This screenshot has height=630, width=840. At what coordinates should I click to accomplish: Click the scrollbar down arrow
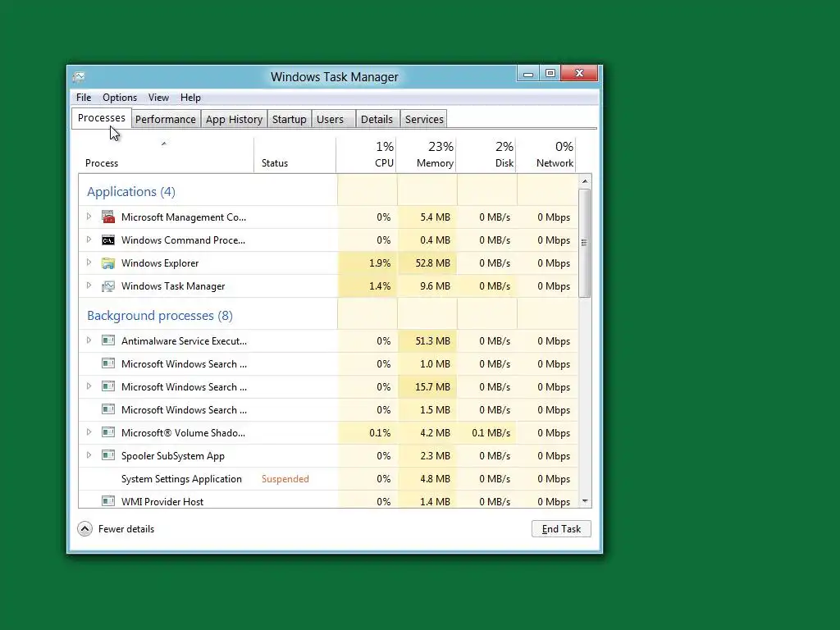tap(584, 501)
